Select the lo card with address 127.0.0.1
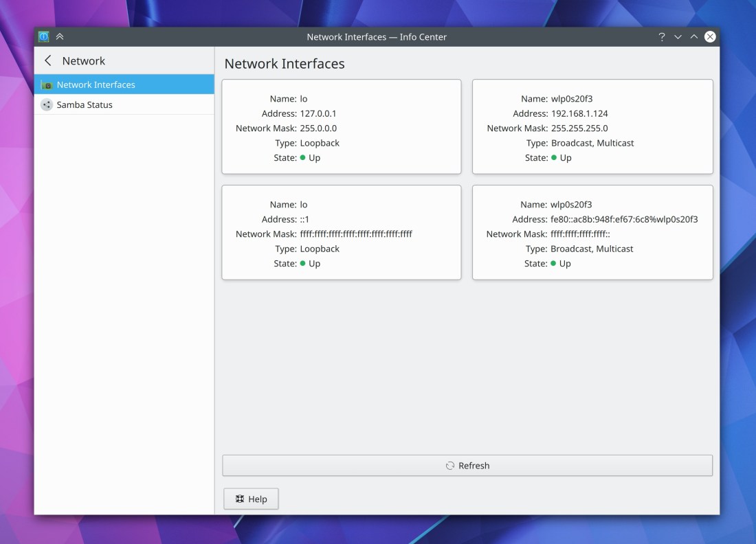756x544 pixels. coord(341,126)
